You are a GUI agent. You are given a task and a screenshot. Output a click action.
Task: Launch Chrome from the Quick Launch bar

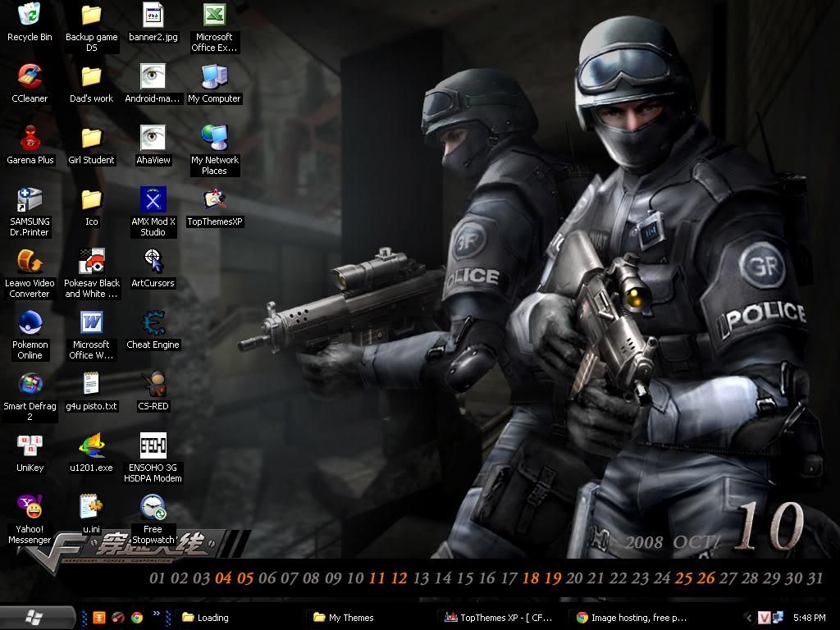[137, 618]
